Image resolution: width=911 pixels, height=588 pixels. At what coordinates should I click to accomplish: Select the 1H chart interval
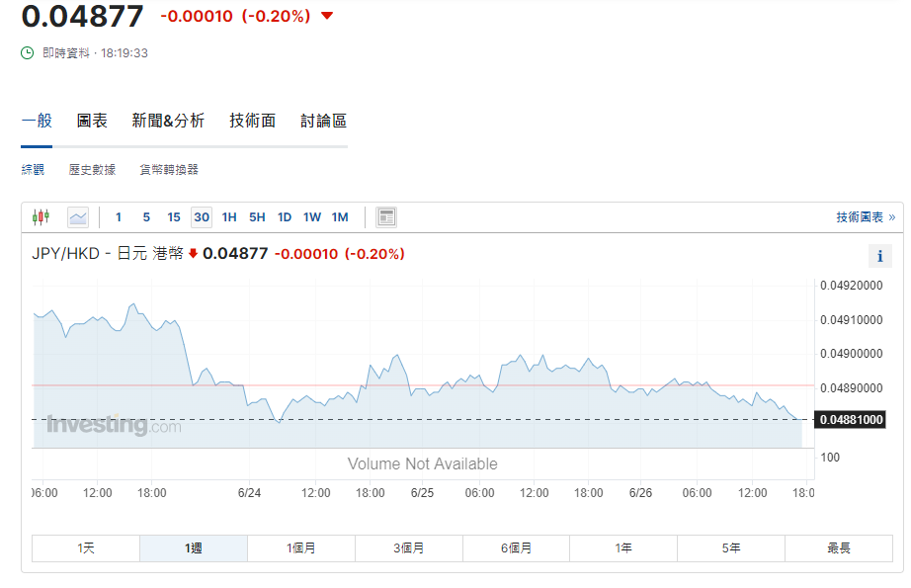pos(229,216)
